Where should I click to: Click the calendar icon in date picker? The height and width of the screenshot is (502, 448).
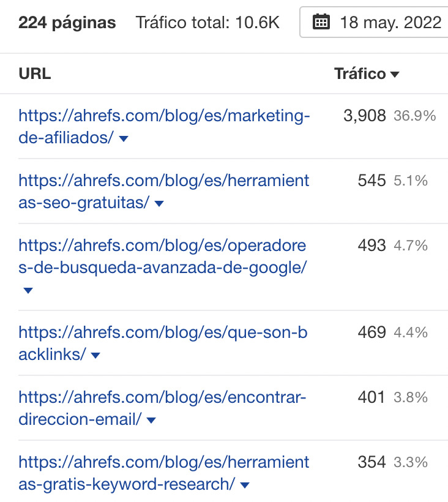click(x=321, y=22)
